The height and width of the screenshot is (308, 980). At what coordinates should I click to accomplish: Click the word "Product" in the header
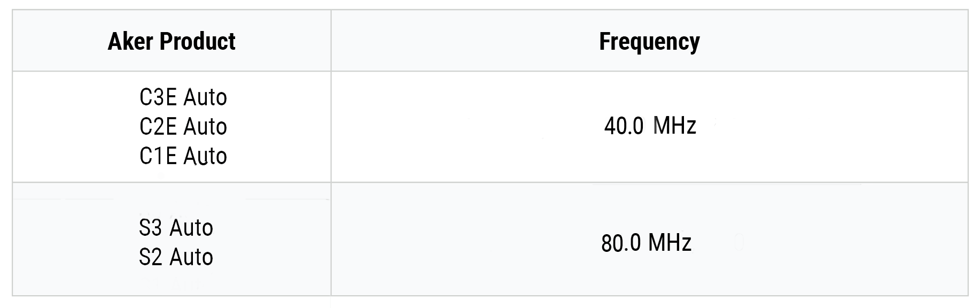point(197,42)
